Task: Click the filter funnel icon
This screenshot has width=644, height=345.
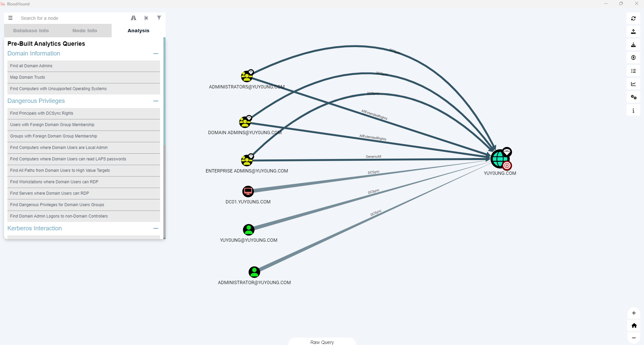Action: click(159, 18)
